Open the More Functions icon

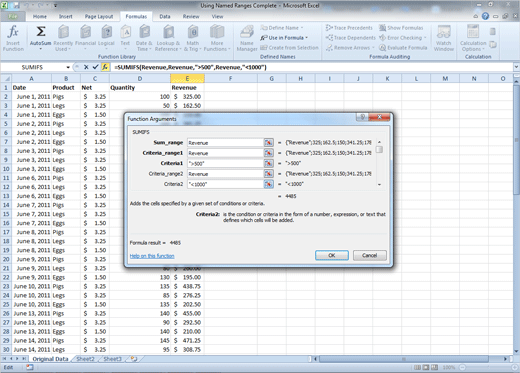[217, 32]
